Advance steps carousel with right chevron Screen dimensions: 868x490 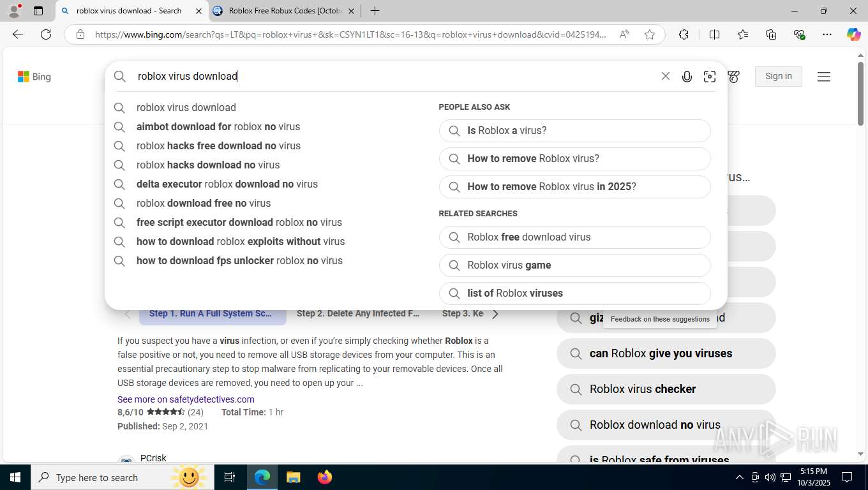pos(495,314)
